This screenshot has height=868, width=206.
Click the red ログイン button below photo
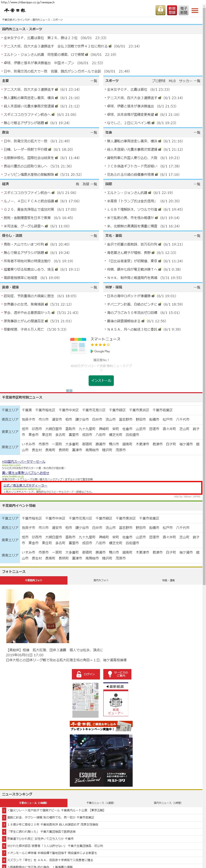[x=86, y=674]
